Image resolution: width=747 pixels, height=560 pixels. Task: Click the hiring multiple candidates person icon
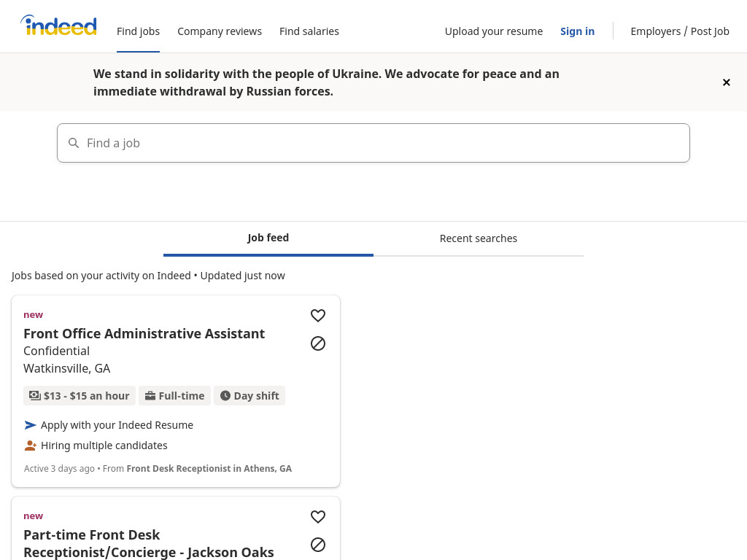tap(30, 446)
